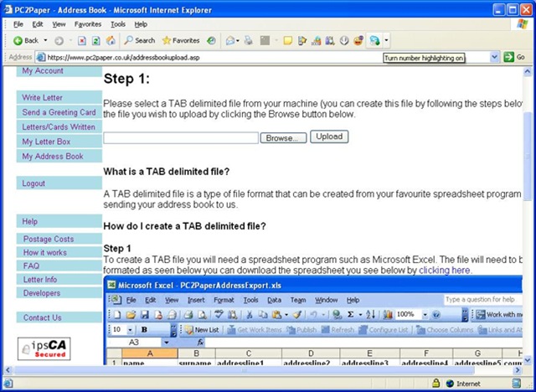Click the Windows logo throbber icon
Image resolution: width=536 pixels, height=392 pixels.
click(x=523, y=24)
